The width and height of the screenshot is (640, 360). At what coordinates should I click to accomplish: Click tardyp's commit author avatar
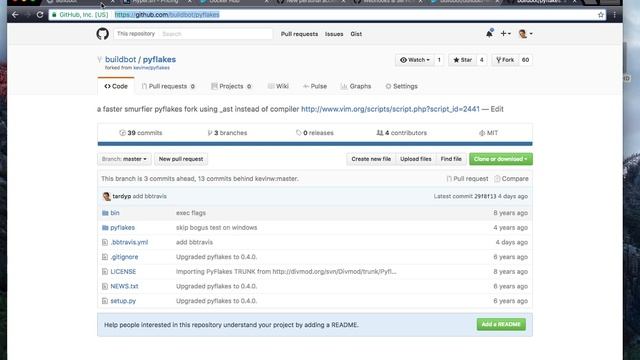[107, 196]
